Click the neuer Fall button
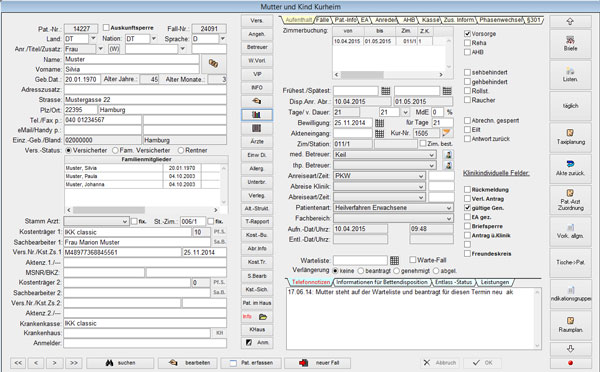This screenshot has height=372, width=600. (x=317, y=363)
